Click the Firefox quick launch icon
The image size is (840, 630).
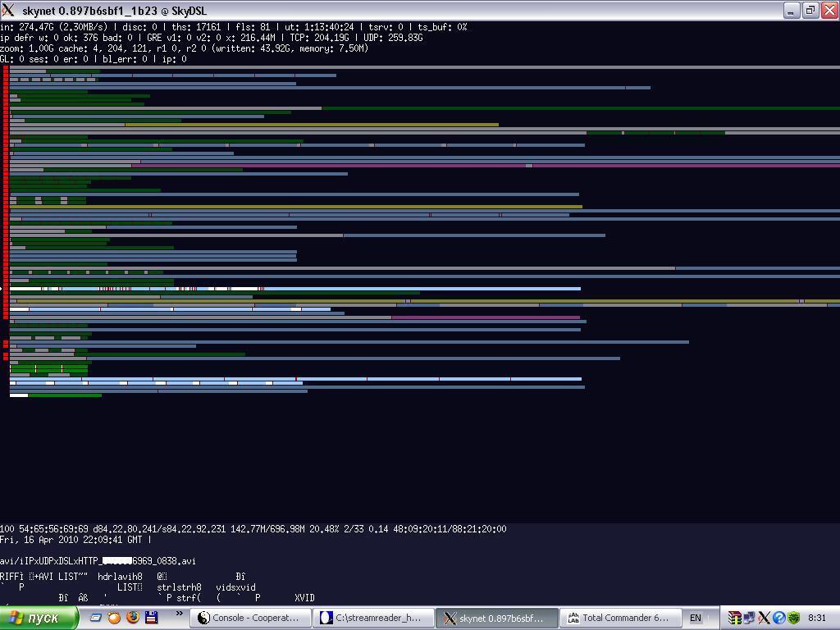[133, 618]
